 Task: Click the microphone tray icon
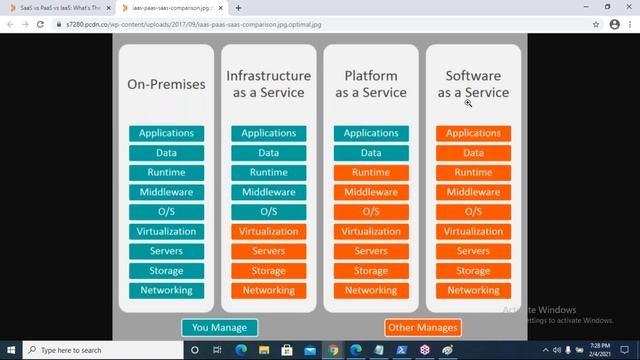tap(568, 350)
